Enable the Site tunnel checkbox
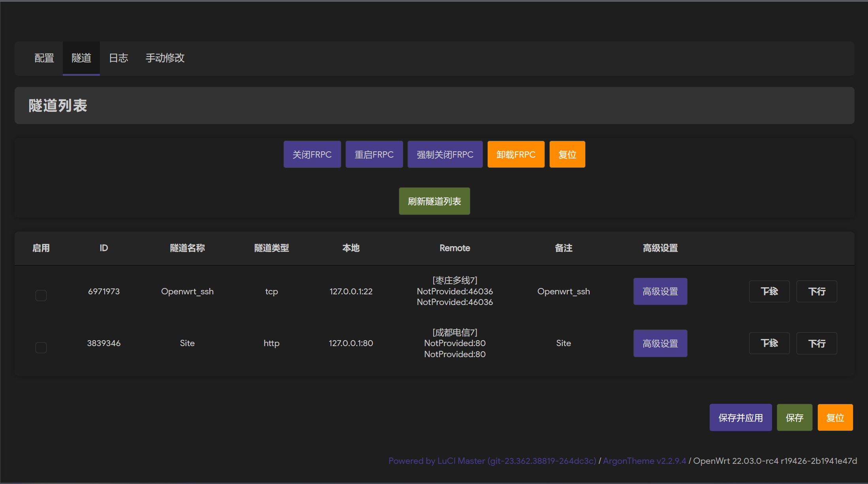 [x=41, y=347]
